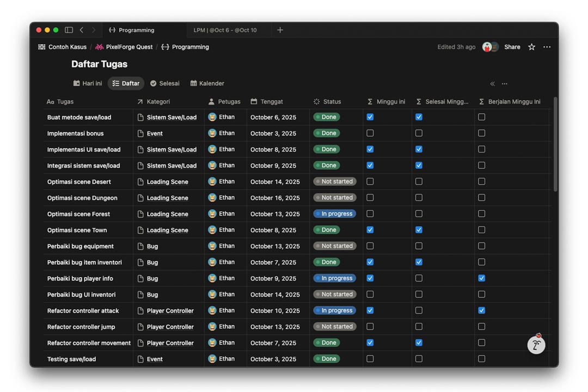The height and width of the screenshot is (392, 588).
Task: Switch to the Selesai view tab
Action: pyautogui.click(x=165, y=83)
